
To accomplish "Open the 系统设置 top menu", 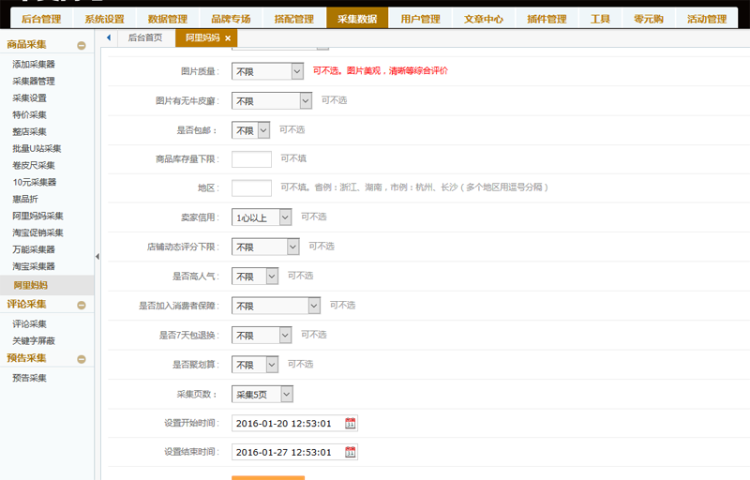I will (104, 19).
